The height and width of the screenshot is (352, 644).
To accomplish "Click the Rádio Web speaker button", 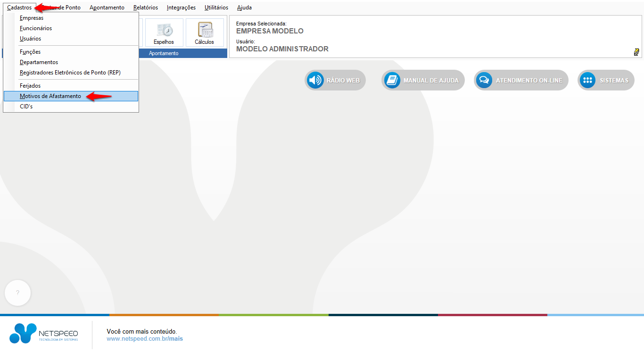I will tap(335, 81).
